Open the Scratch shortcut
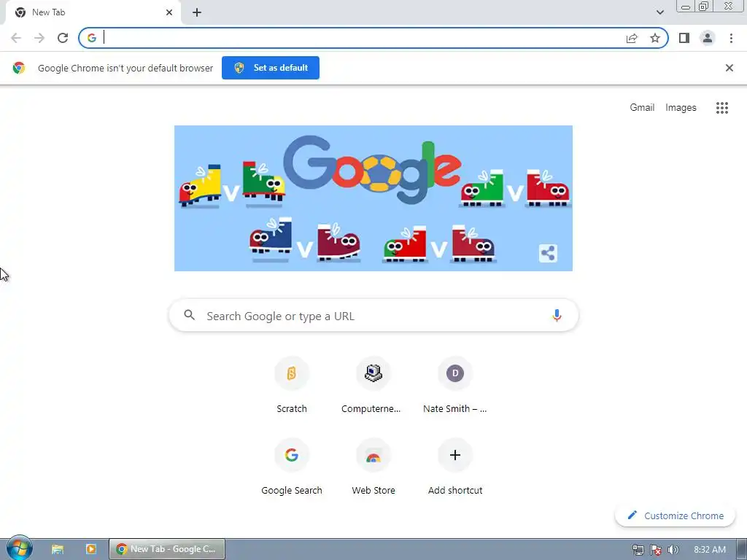 (x=292, y=385)
